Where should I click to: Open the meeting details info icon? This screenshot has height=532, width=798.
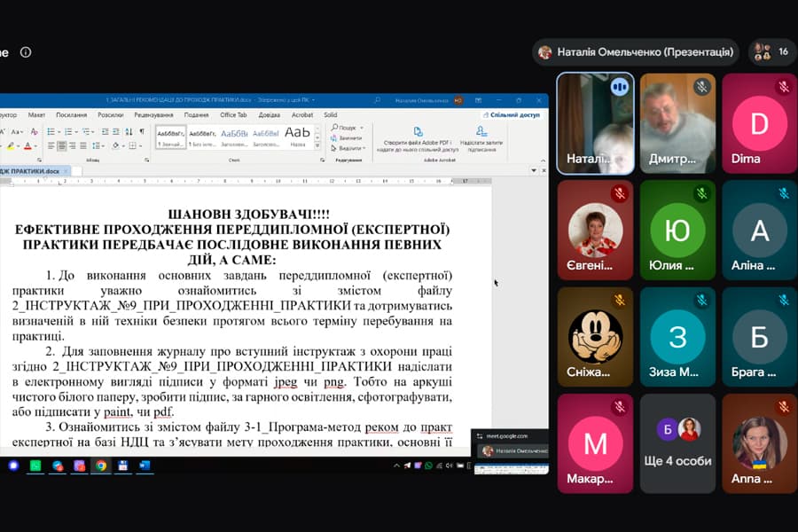pyautogui.click(x=26, y=52)
